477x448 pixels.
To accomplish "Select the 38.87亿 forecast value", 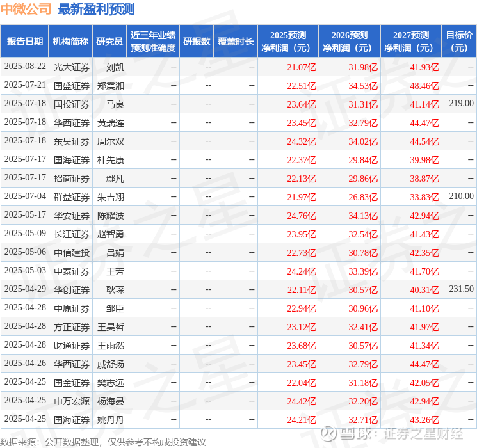I will [x=424, y=179].
